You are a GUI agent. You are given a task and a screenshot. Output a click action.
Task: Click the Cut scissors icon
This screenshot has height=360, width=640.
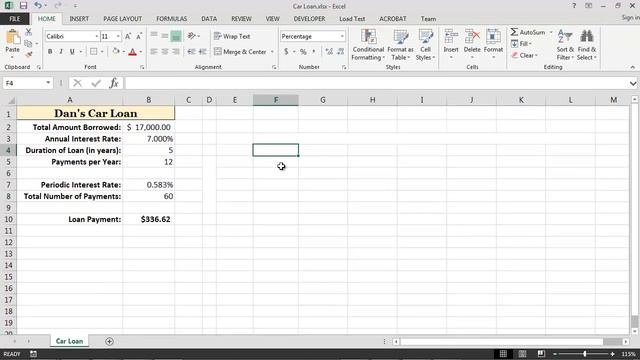click(x=28, y=32)
